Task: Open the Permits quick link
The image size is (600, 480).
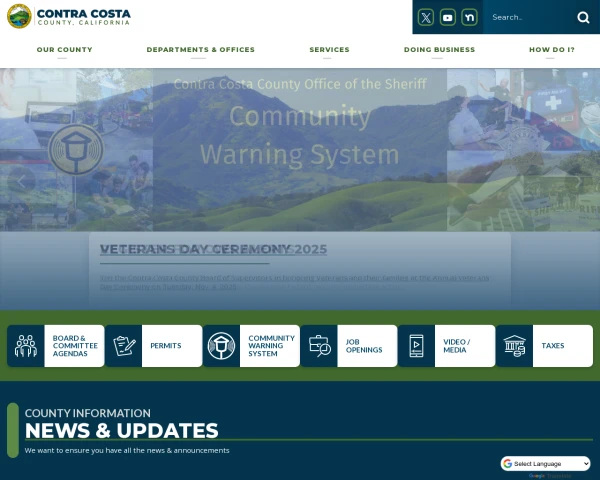Action: pyautogui.click(x=153, y=346)
